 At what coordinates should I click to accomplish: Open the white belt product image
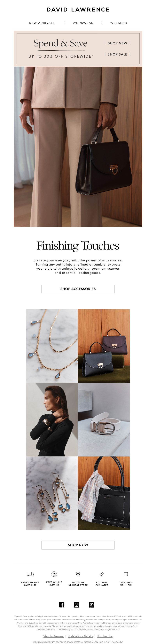[104, 420]
